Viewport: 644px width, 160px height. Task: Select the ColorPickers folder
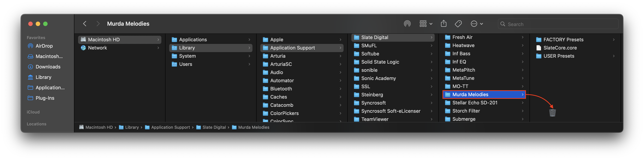[x=302, y=113]
